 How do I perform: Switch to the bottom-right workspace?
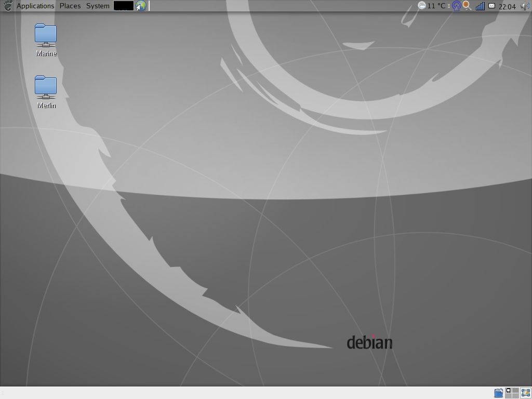pyautogui.click(x=516, y=396)
